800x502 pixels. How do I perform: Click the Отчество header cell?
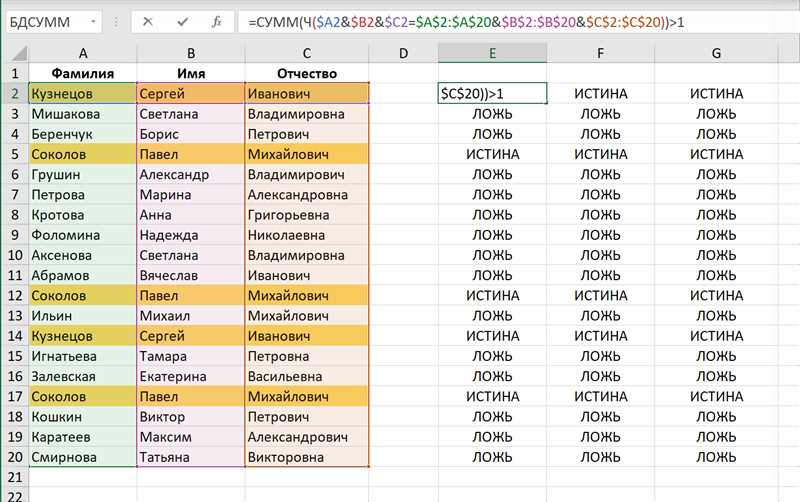click(307, 73)
